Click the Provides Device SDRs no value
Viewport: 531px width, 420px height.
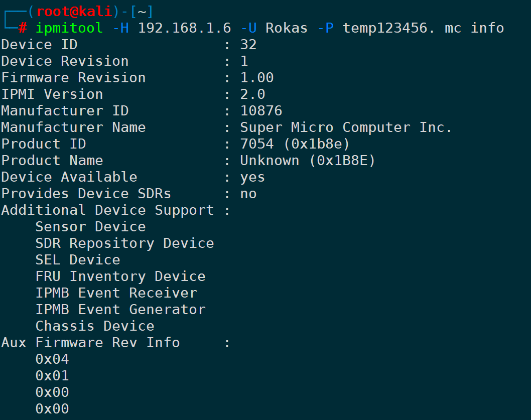(x=248, y=194)
